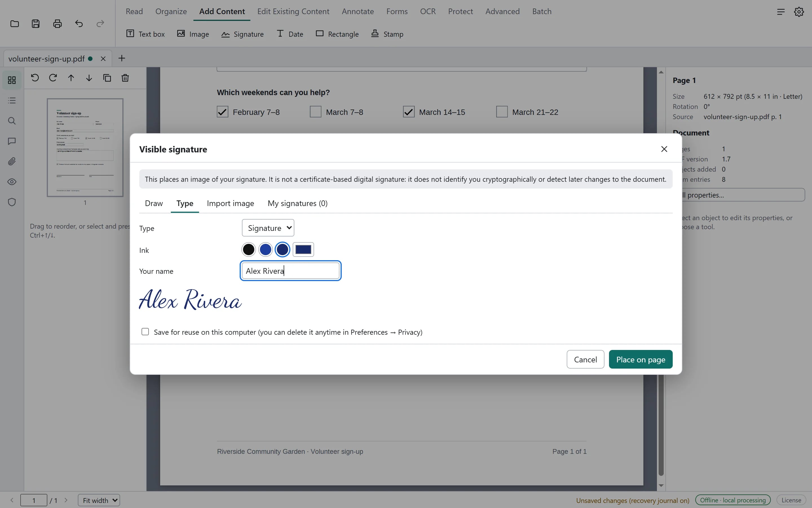
Task: Uncheck February 7–8 weekend checkbox
Action: (x=222, y=112)
